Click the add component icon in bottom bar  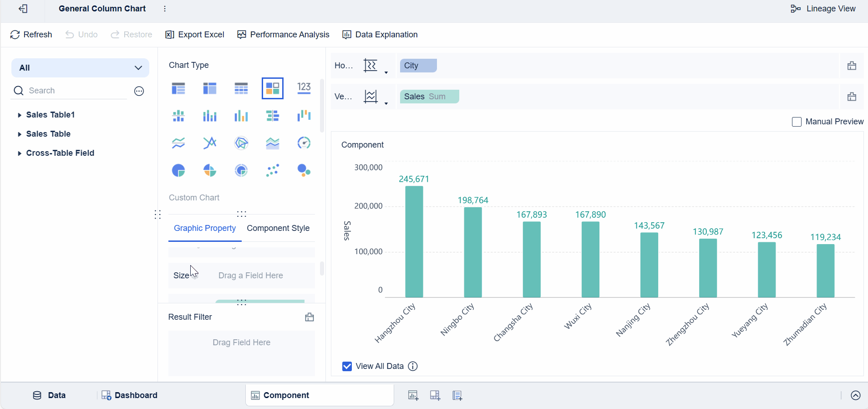coord(413,395)
